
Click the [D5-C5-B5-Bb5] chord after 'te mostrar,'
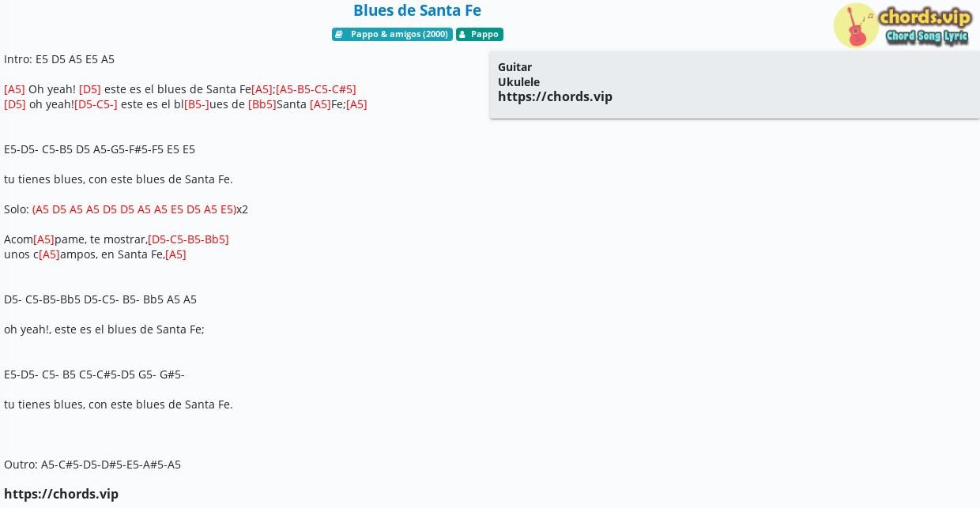188,239
